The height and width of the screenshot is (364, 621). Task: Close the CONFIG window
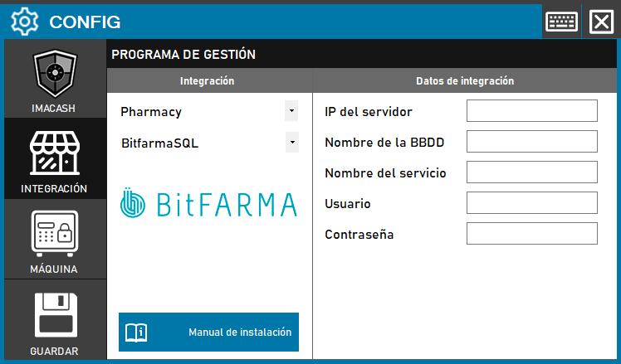[600, 21]
